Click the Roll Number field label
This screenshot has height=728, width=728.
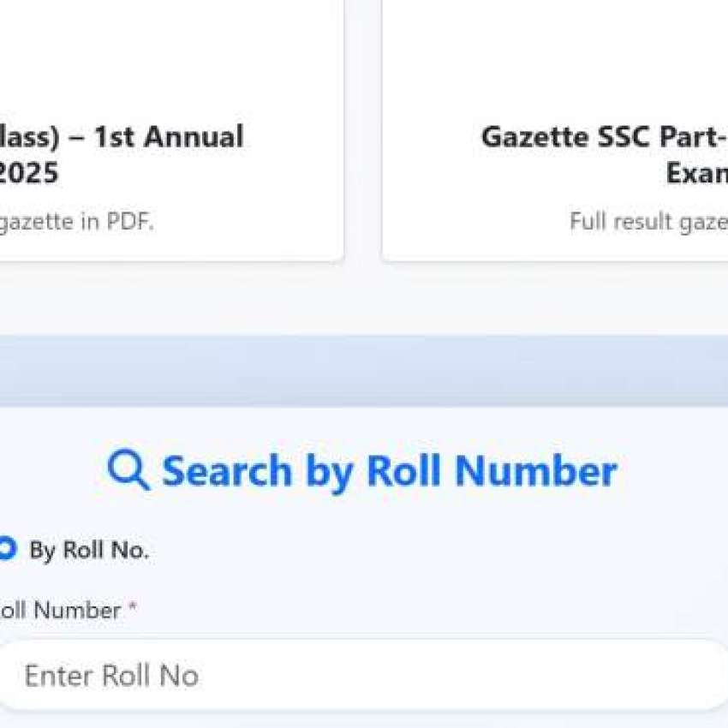click(x=60, y=611)
